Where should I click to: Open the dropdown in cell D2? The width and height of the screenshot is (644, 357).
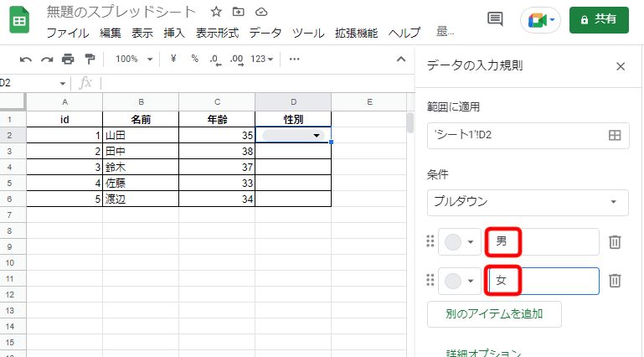317,135
